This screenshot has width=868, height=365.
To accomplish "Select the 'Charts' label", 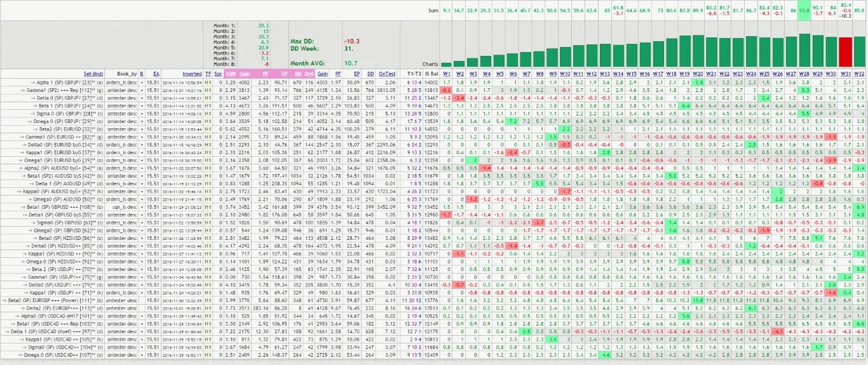I will [x=430, y=64].
